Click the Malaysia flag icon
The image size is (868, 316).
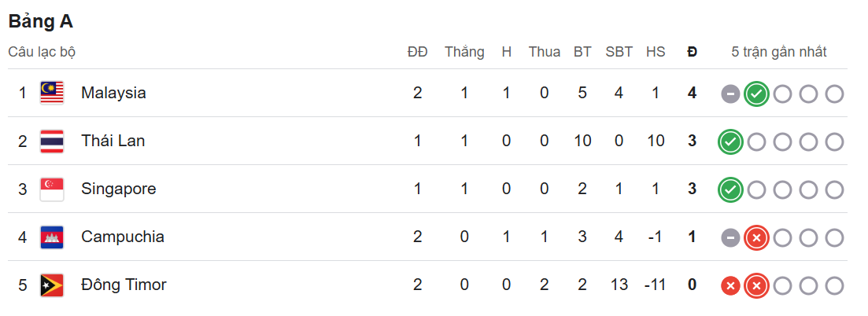52,93
